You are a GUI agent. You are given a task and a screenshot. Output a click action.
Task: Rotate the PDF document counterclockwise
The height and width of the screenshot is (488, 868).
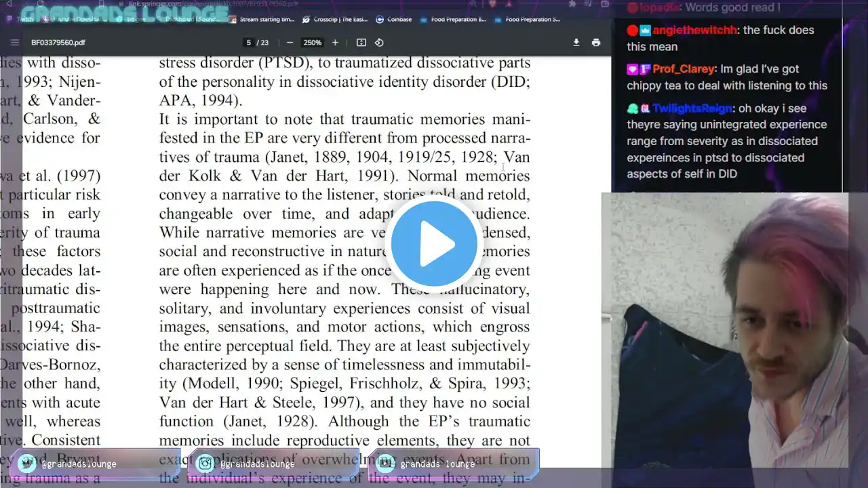pyautogui.click(x=379, y=43)
